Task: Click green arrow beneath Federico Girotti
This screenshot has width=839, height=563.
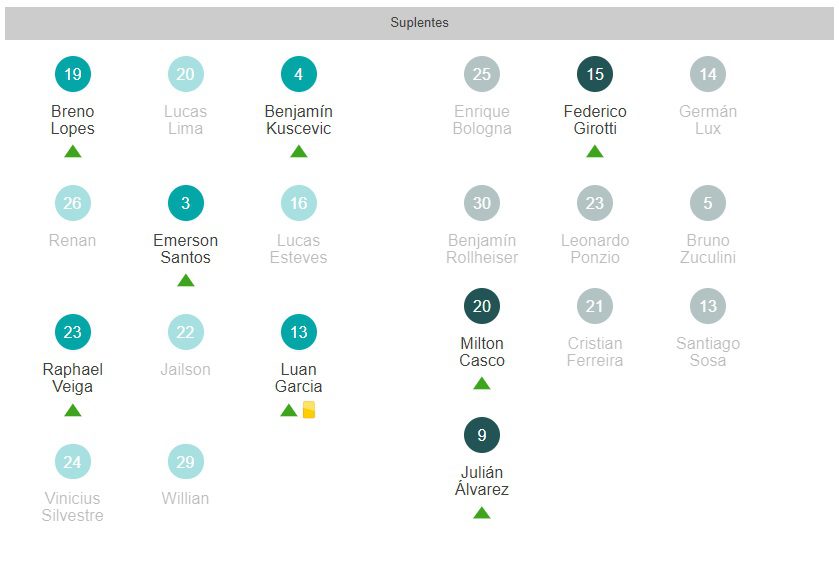Action: [x=595, y=152]
